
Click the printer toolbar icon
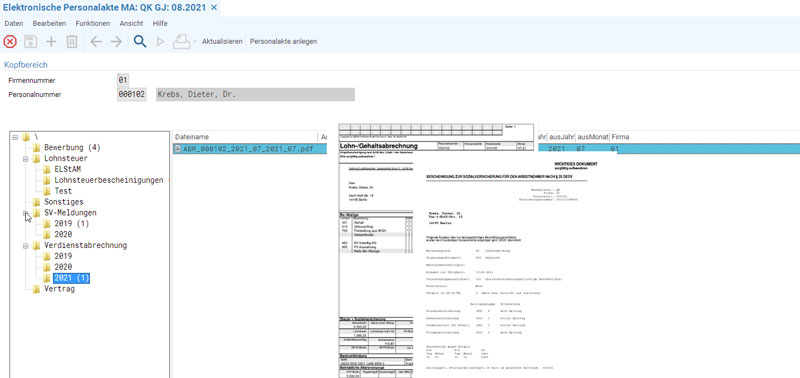click(182, 42)
